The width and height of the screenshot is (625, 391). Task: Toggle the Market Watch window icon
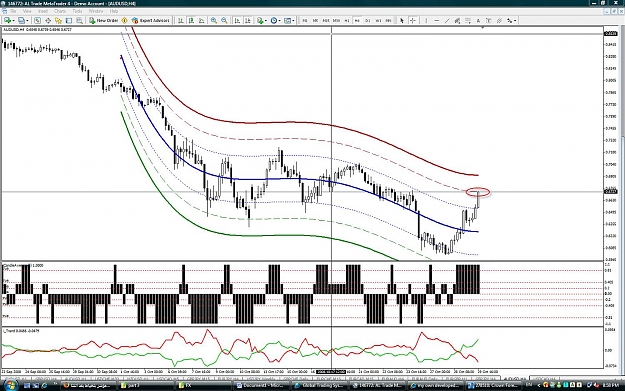point(37,20)
